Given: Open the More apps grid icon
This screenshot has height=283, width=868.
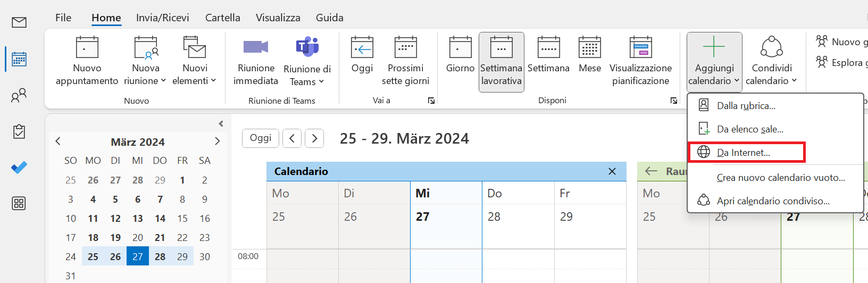Looking at the screenshot, I should pyautogui.click(x=19, y=203).
